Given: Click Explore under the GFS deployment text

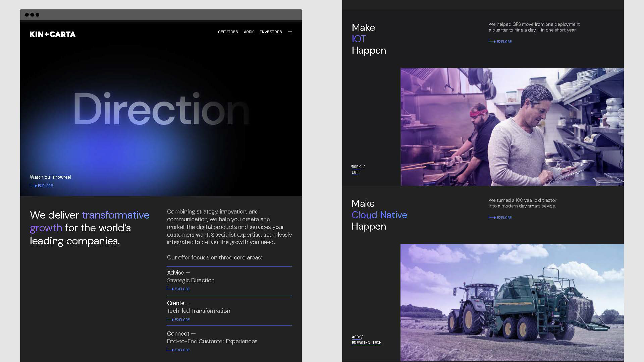Looking at the screenshot, I should (x=500, y=42).
